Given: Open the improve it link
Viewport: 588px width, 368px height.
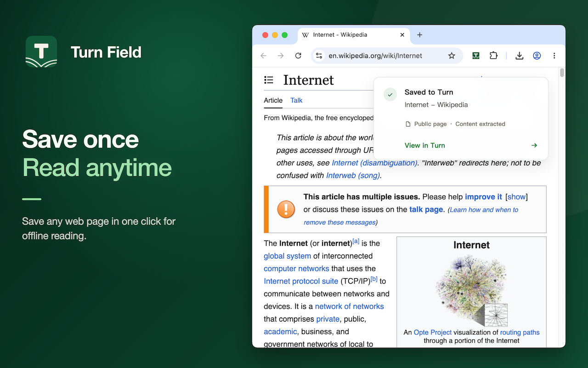Looking at the screenshot, I should coord(483,197).
